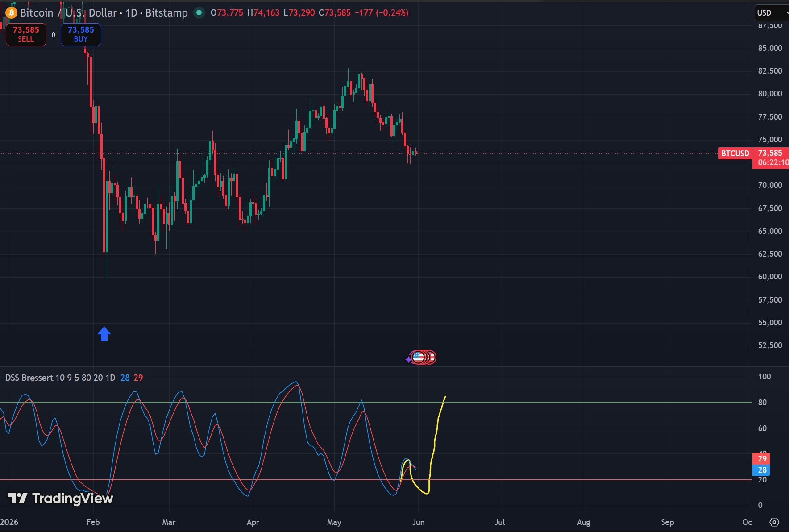Screen dimensions: 789x532
Task: Click the 55,000 price scale label
Action: [x=770, y=323]
